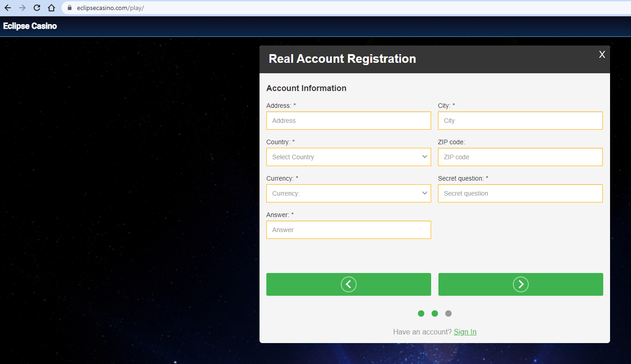
Task: Close the registration dialog with X
Action: click(602, 55)
